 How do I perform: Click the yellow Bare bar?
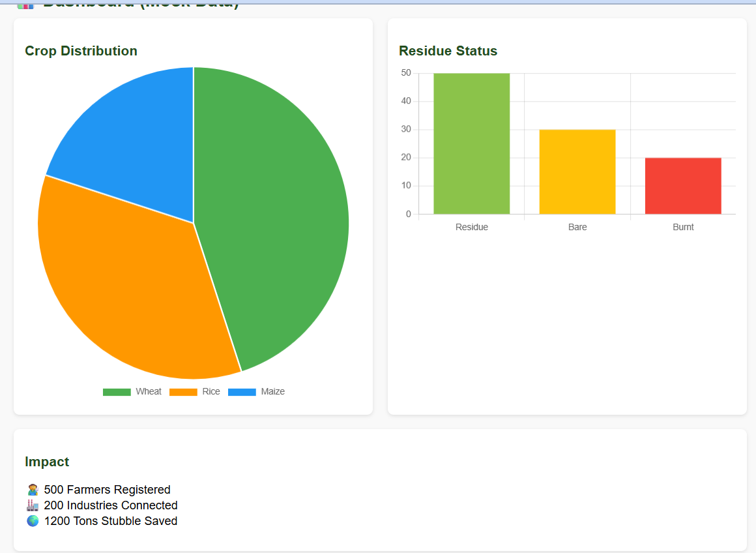coord(577,172)
